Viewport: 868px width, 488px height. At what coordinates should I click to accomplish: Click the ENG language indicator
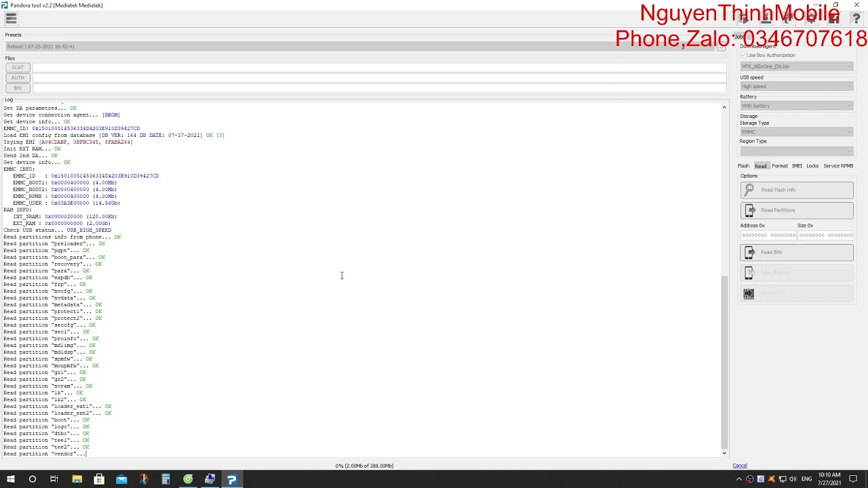(x=806, y=479)
